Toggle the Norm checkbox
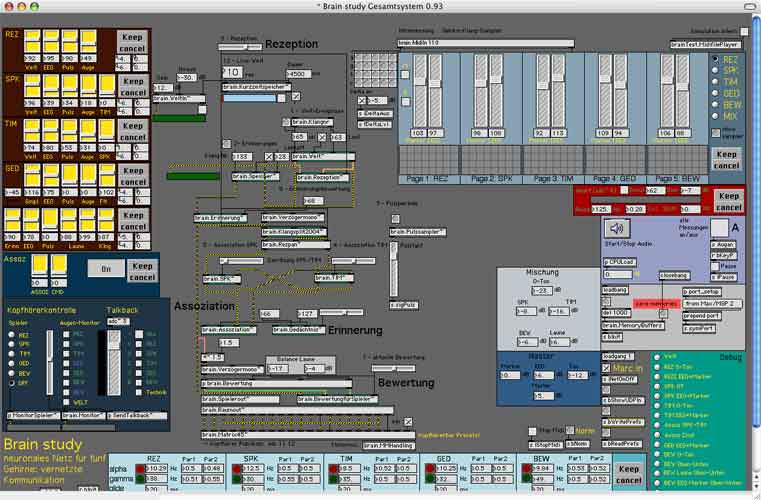This screenshot has width=761, height=500. [570, 431]
